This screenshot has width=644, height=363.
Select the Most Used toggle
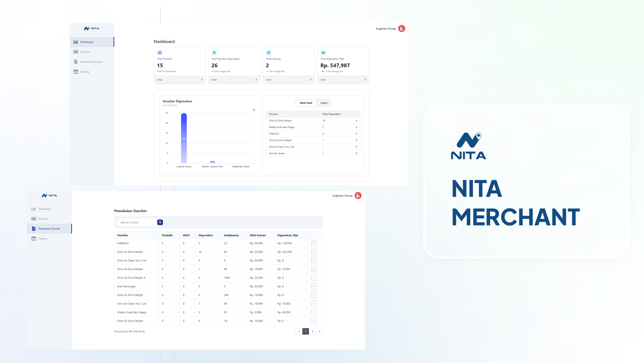pyautogui.click(x=306, y=103)
